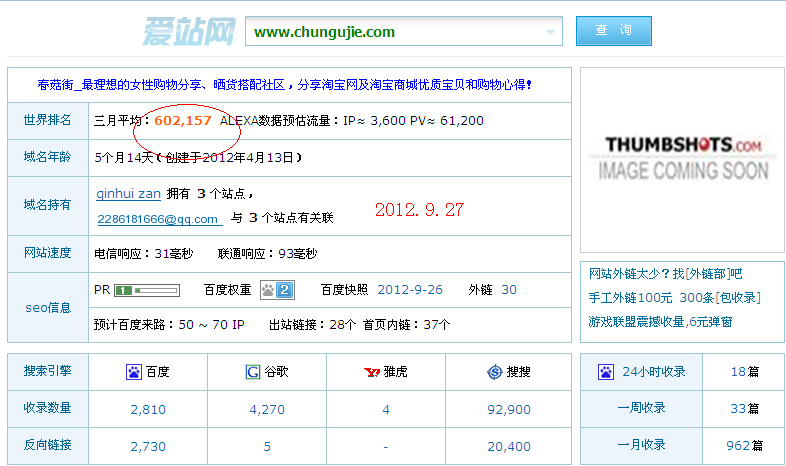Click the Baidu indexed count 2,810
Image resolution: width=786 pixels, height=466 pixels.
point(148,409)
